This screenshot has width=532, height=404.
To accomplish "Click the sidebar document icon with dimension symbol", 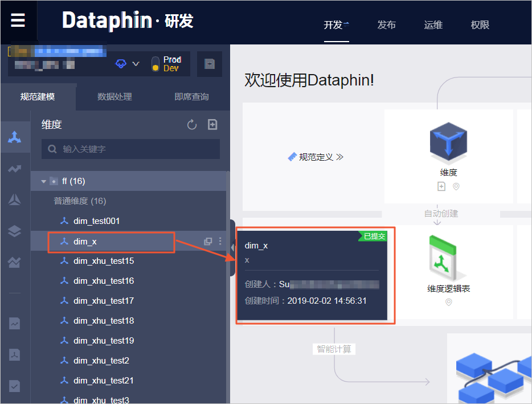I will (x=15, y=355).
